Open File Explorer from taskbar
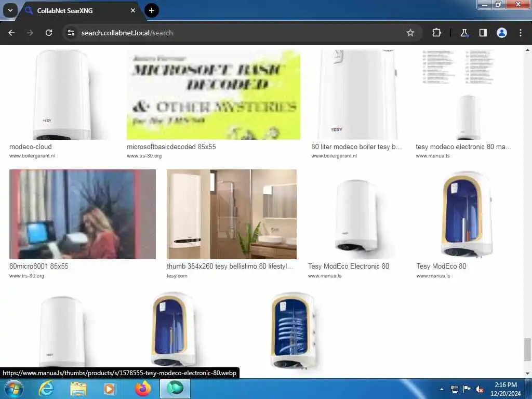This screenshot has height=399, width=532. (78, 389)
